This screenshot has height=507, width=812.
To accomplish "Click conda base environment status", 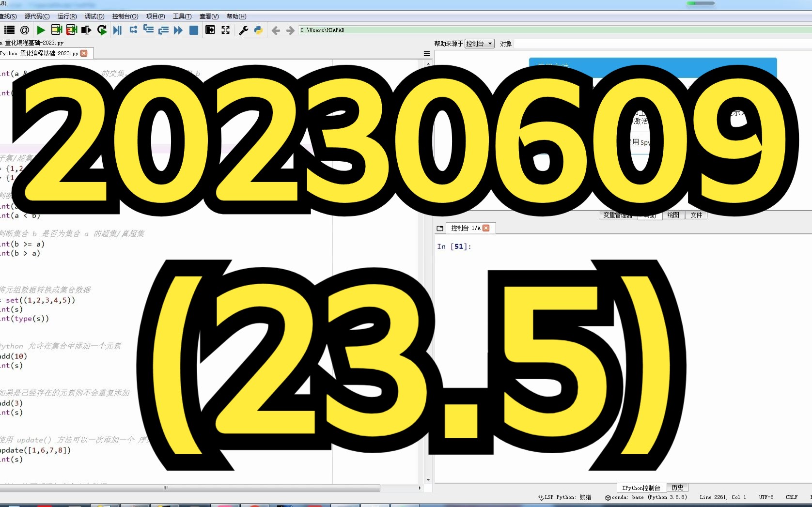I will click(x=646, y=497).
